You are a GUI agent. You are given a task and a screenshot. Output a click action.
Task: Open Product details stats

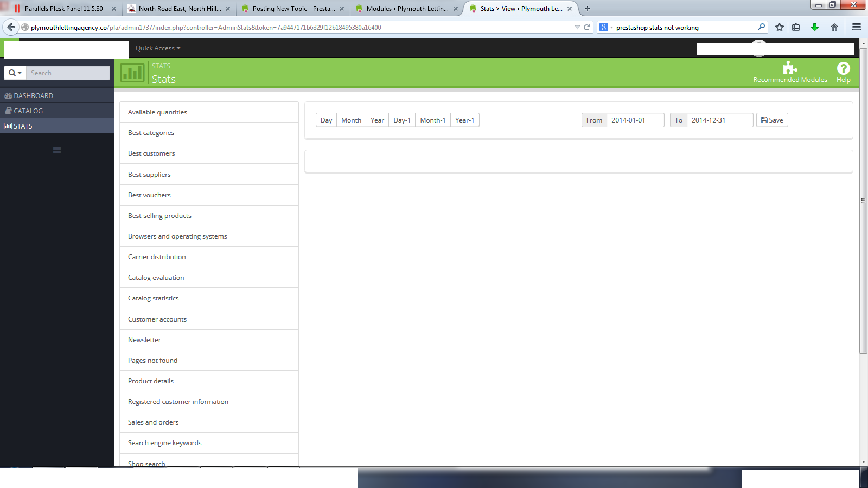209,381
